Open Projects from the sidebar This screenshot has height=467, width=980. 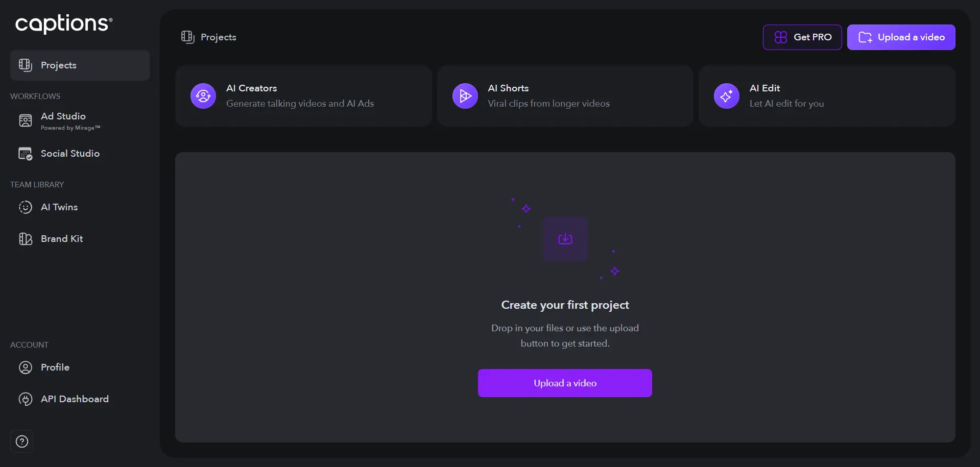(x=58, y=65)
